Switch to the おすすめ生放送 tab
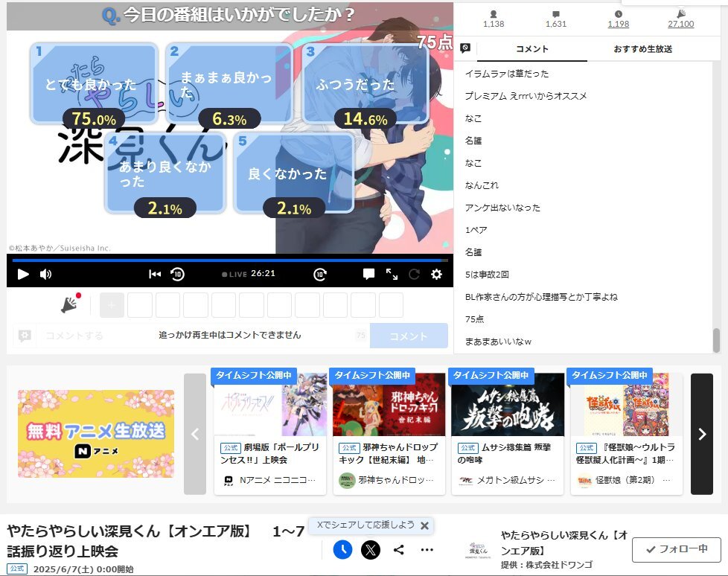The height and width of the screenshot is (576, 728). click(x=643, y=48)
